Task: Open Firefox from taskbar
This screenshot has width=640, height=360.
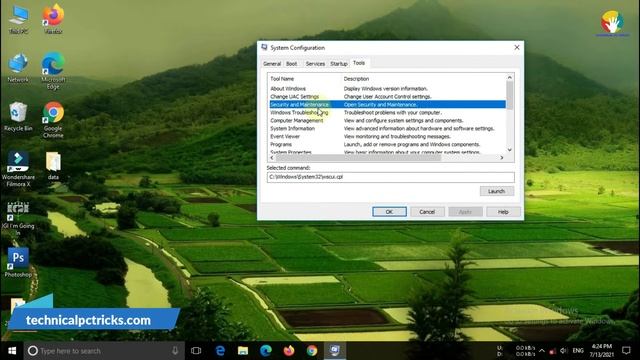Action: coord(289,351)
